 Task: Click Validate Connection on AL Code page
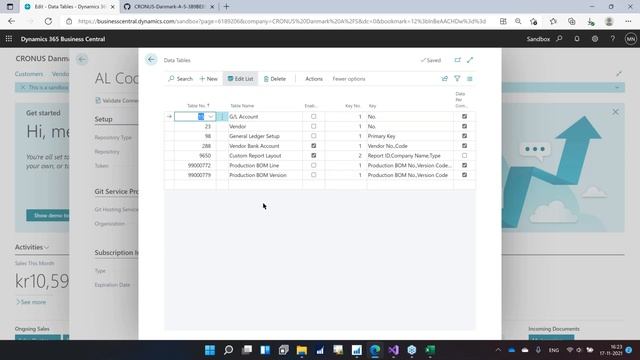pos(117,100)
